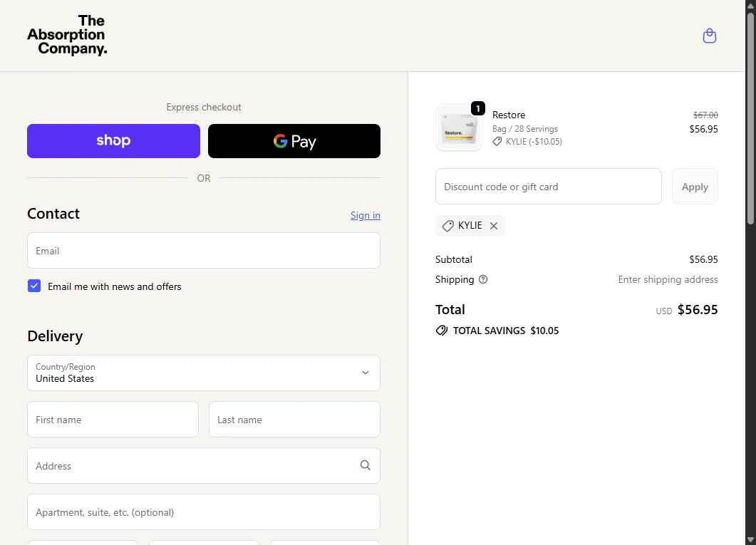Open the Country/Region dropdown
This screenshot has height=545, width=756.
coord(204,373)
